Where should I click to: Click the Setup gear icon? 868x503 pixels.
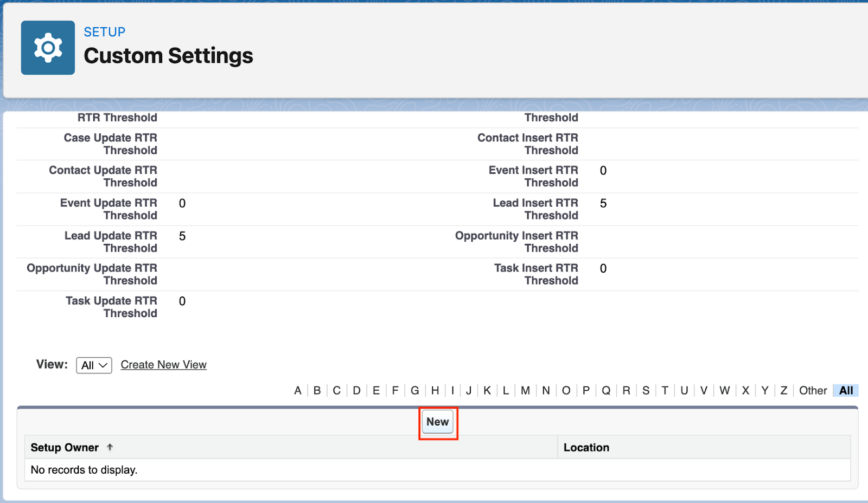click(x=48, y=48)
